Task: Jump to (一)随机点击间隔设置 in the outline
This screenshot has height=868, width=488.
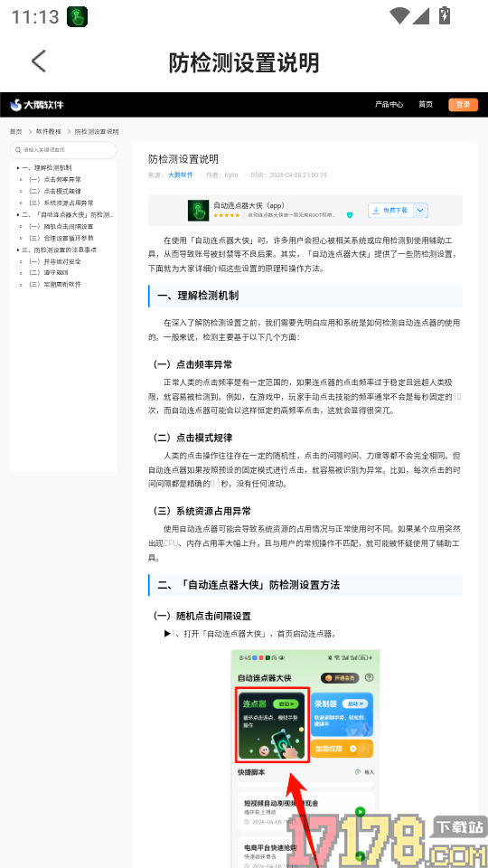Action: (x=61, y=226)
